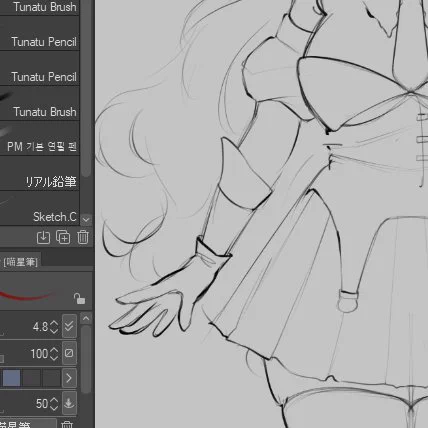Select the lower Tunatu Pencil entry

(39, 68)
